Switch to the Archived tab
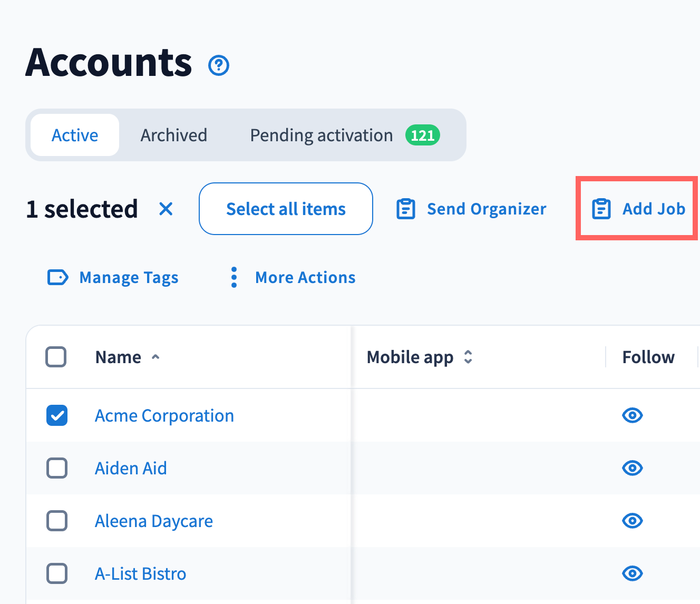The height and width of the screenshot is (604, 700). coord(173,135)
